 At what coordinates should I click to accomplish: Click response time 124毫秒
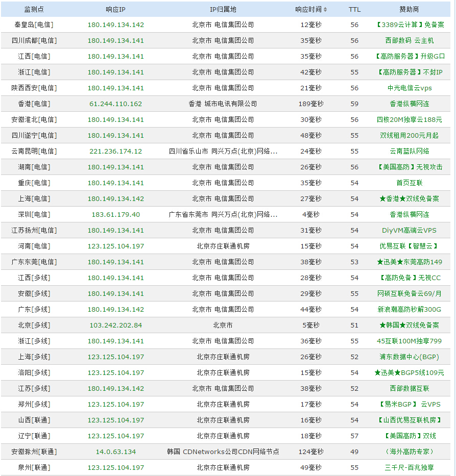(x=311, y=452)
